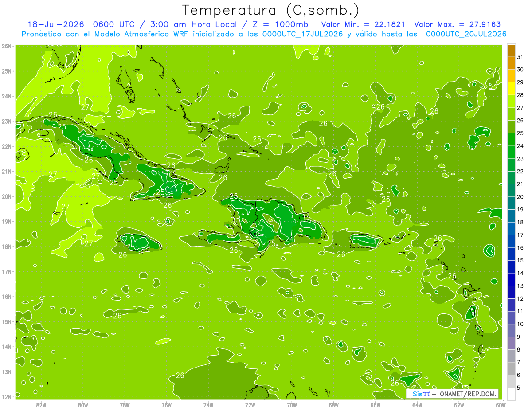Click the 19N latitude axis label
The image size is (532, 411).
pos(7,222)
